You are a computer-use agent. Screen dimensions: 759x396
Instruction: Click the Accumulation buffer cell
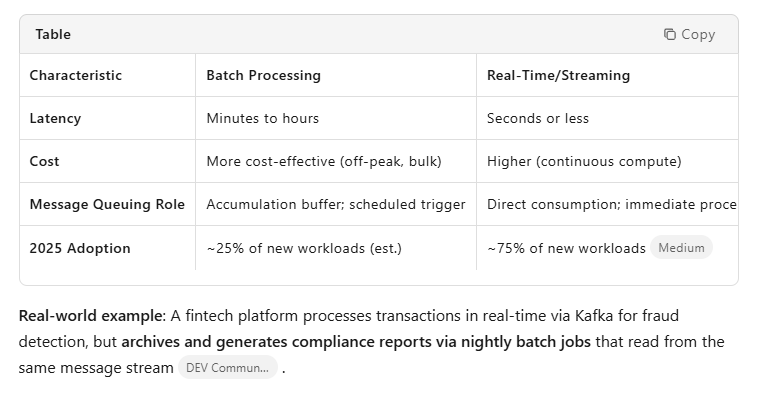click(335, 204)
